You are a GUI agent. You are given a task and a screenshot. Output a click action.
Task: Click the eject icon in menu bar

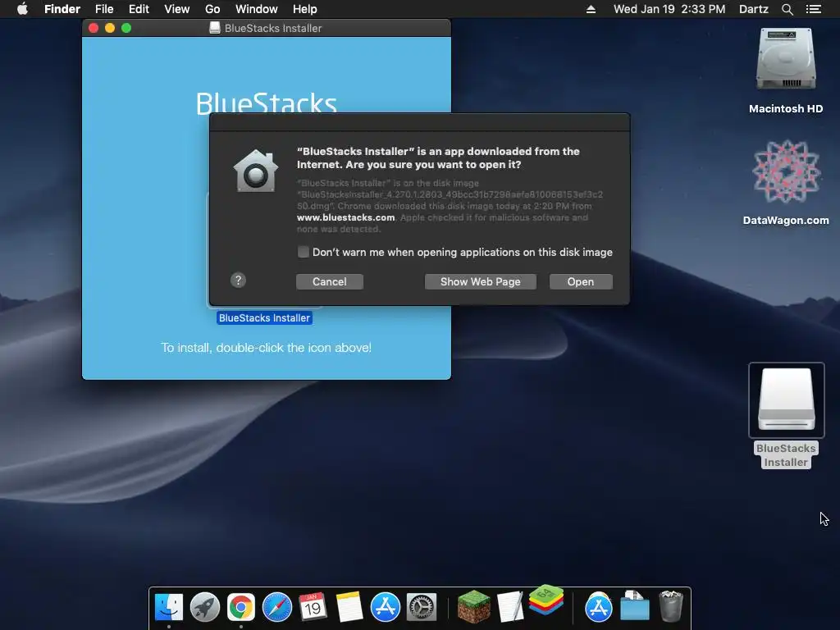coord(591,9)
